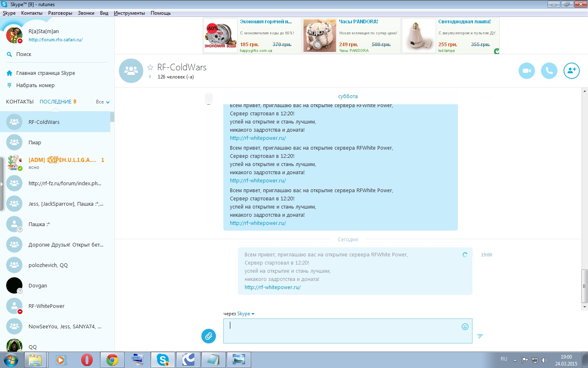This screenshot has height=368, width=588.
Task: Open Набрать номер dial pad
Action: (x=35, y=85)
